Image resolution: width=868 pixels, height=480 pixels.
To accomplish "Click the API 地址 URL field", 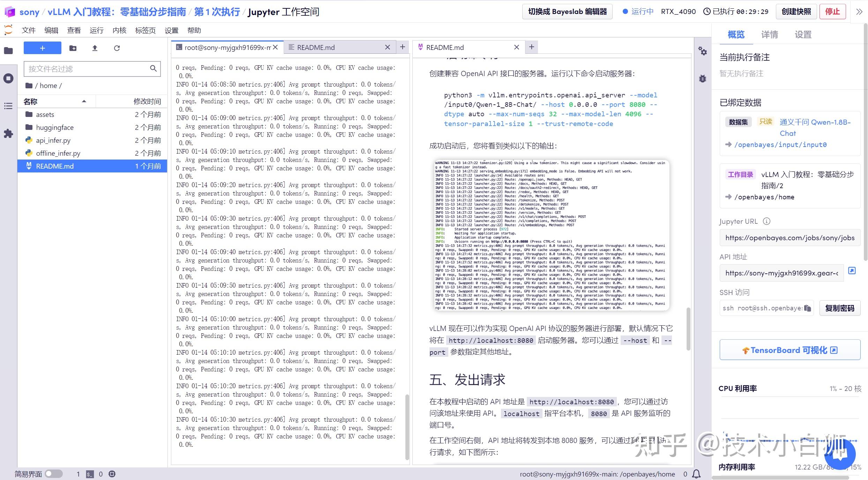I will pos(781,273).
